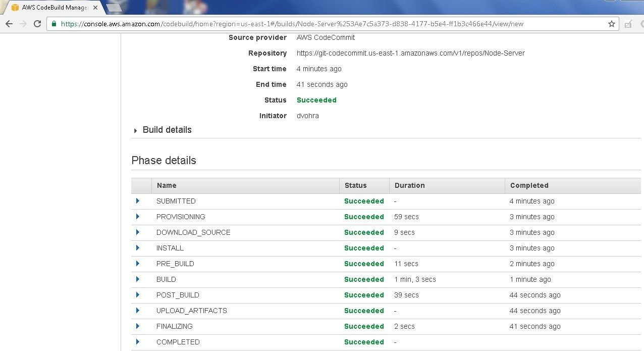Expand the PROVISIONING phase row
Screen dimensions: 644x351
coord(137,217)
